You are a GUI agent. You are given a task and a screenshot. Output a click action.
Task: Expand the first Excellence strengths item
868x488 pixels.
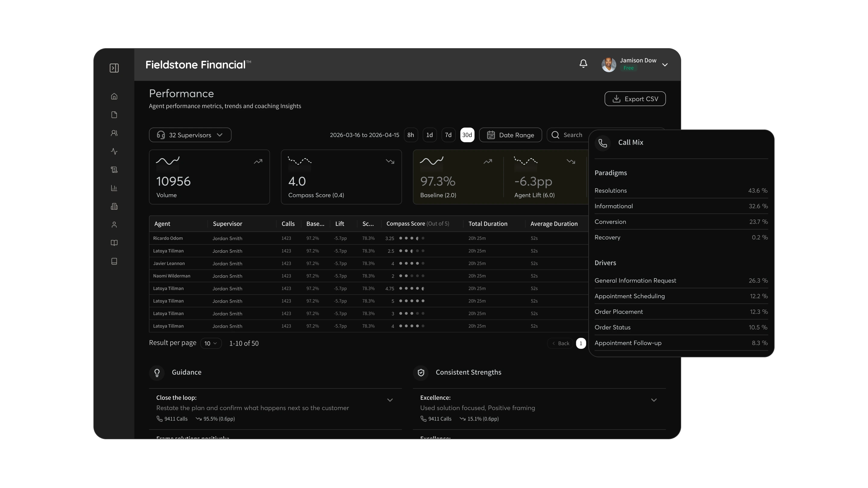tap(654, 400)
